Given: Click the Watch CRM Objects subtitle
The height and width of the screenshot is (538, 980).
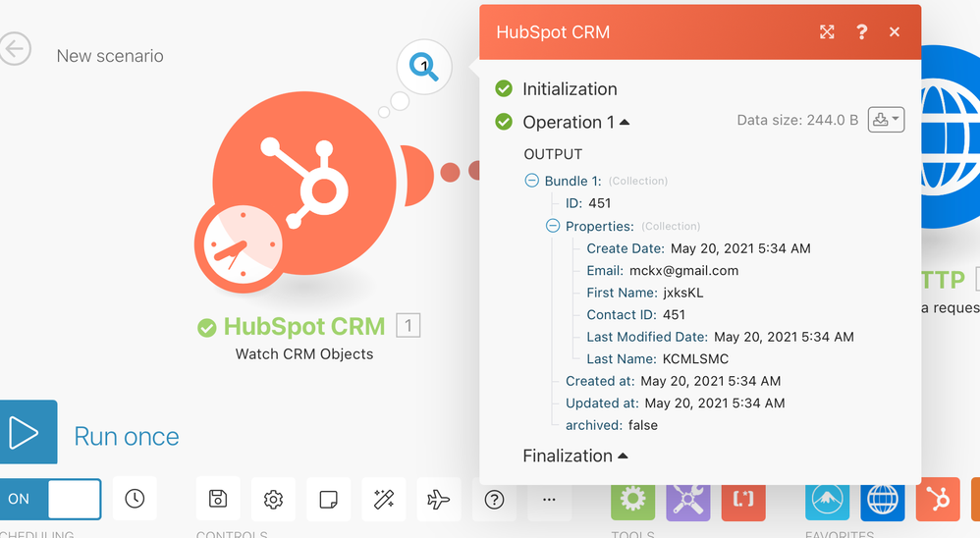Looking at the screenshot, I should (x=304, y=353).
